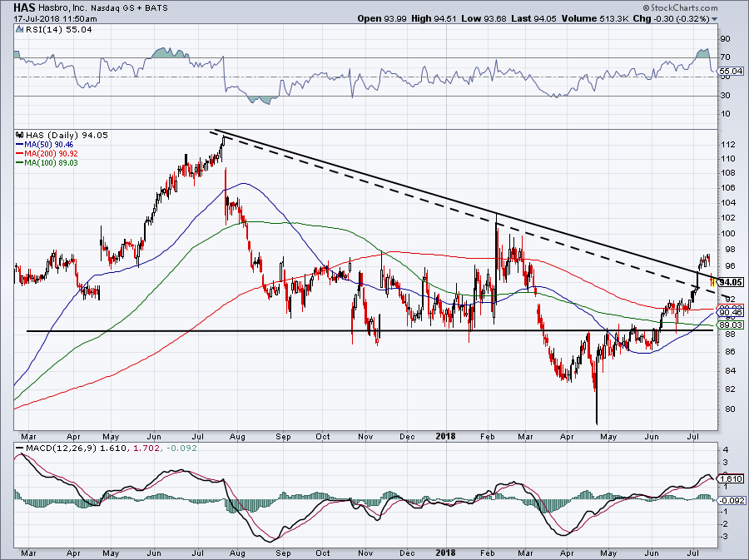Click the black MACD line legend marker

tap(19, 448)
